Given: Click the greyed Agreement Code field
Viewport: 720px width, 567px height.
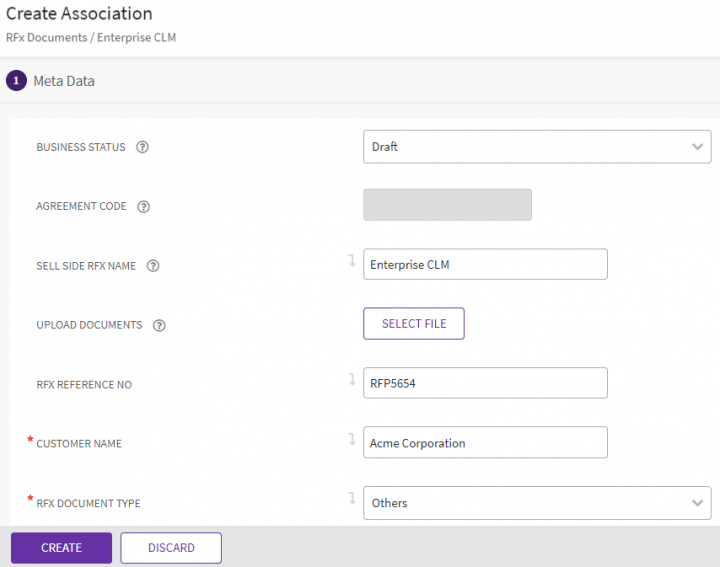Looking at the screenshot, I should coord(447,206).
